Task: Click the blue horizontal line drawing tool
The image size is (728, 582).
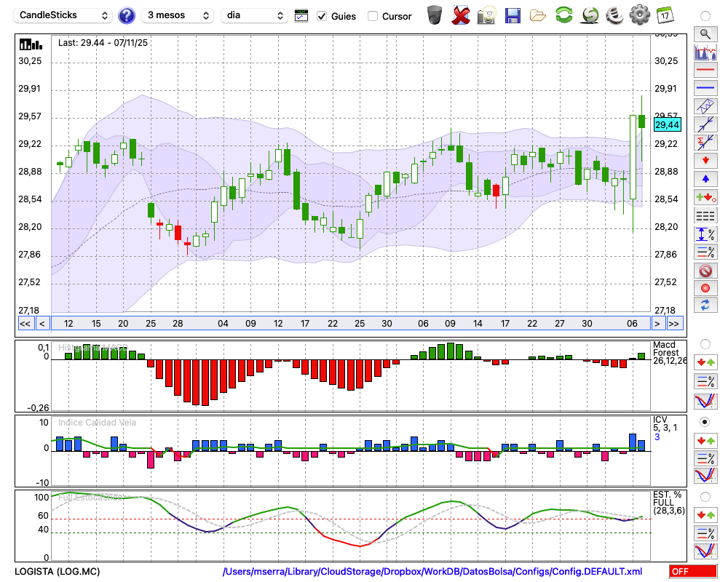Action: pyautogui.click(x=705, y=88)
